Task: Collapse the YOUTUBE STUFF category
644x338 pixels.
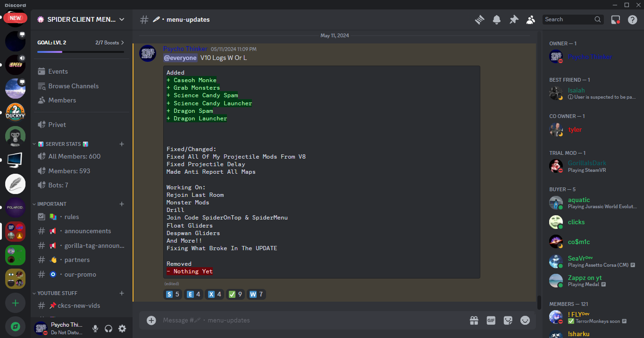Action: (x=55, y=293)
